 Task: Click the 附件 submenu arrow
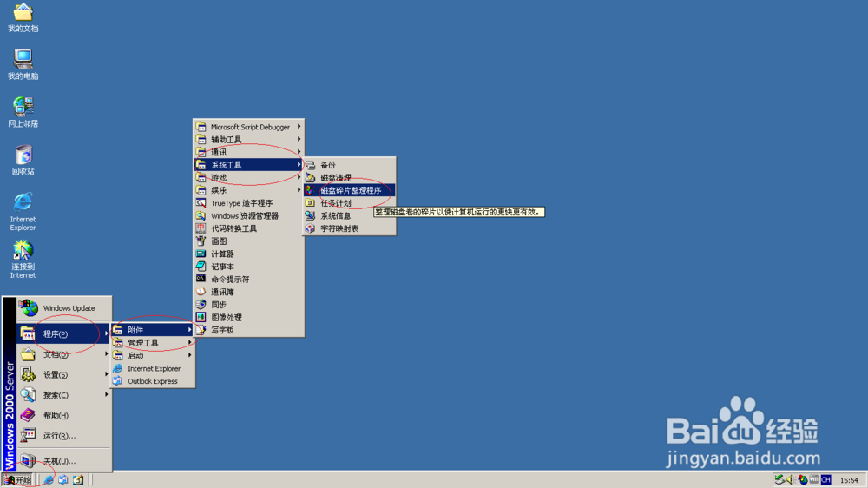point(189,330)
